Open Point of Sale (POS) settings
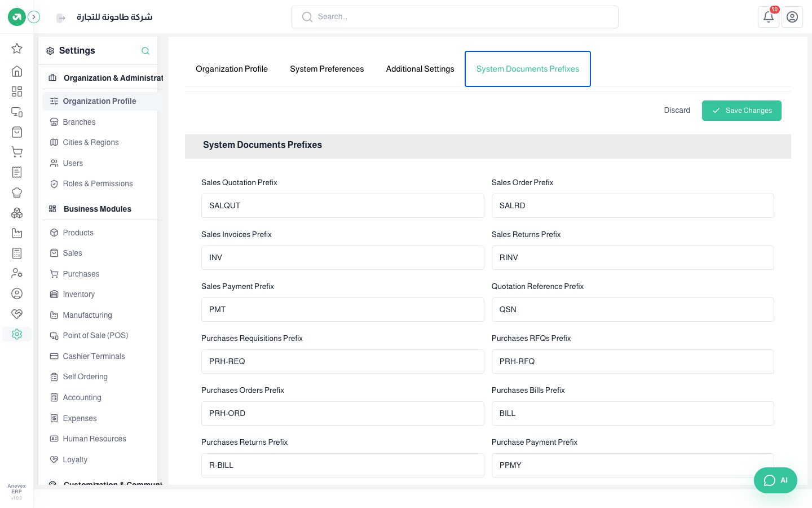The image size is (812, 508). (102, 335)
